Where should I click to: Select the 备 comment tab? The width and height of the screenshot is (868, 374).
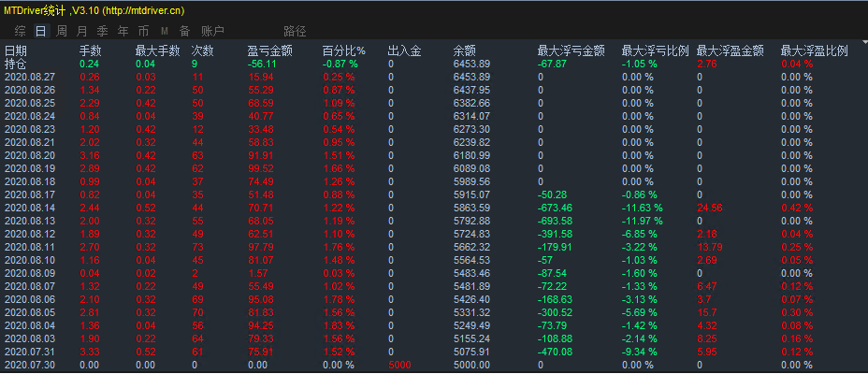pos(184,31)
